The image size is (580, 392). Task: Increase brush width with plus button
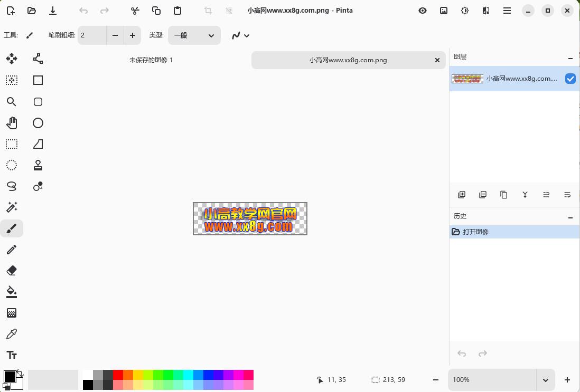tap(132, 35)
